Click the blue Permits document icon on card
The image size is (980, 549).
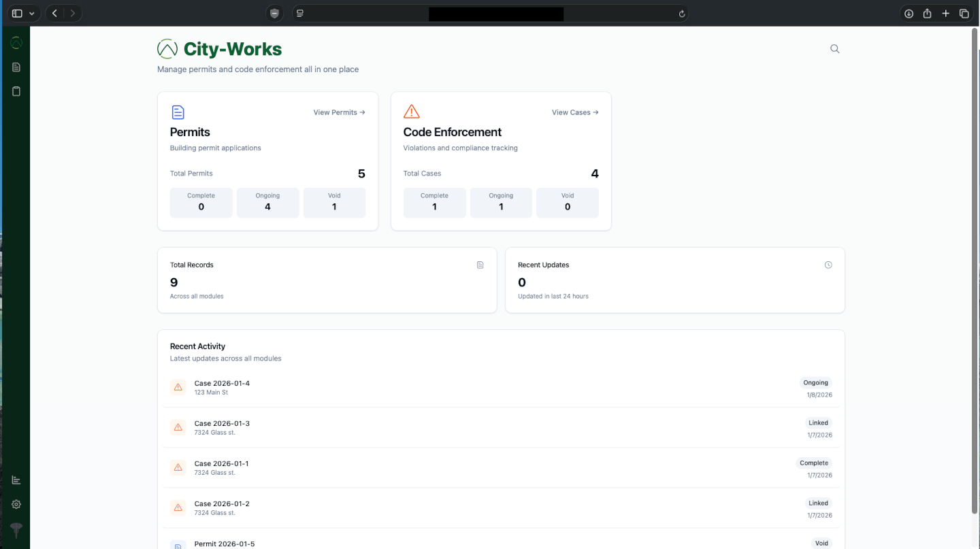(x=178, y=112)
